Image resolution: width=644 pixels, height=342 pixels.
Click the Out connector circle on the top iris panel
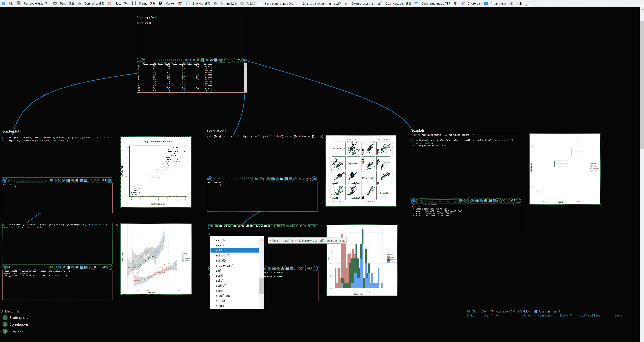244,60
